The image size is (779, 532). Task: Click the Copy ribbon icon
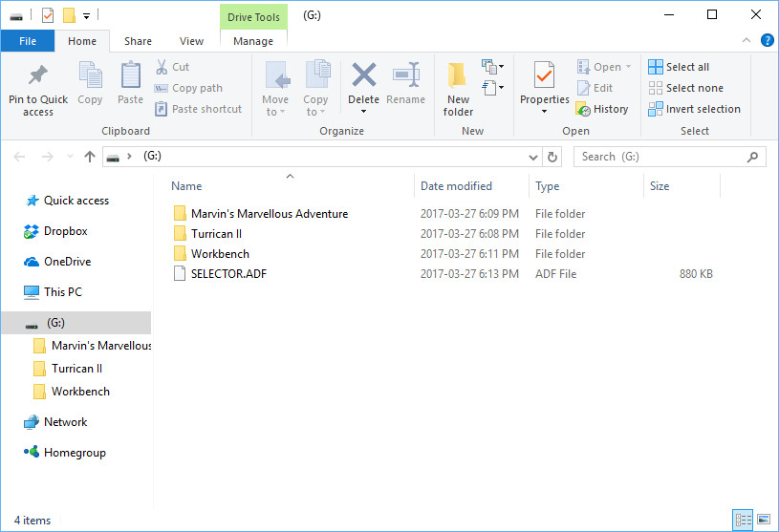[x=90, y=75]
